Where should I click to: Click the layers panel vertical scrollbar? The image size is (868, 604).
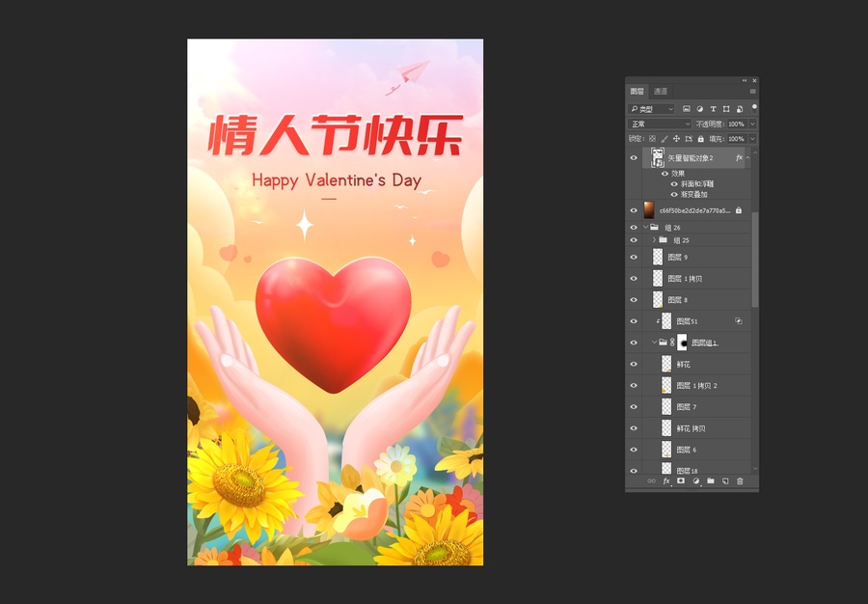[x=754, y=260]
